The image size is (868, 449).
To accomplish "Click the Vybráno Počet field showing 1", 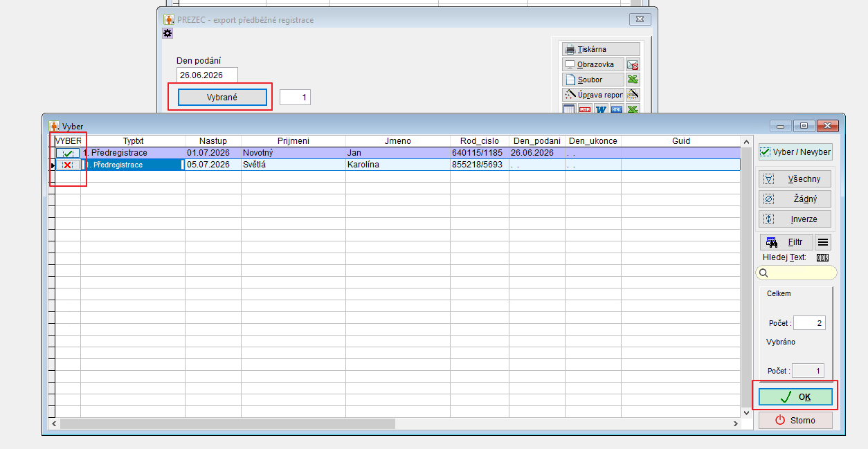I will (808, 371).
